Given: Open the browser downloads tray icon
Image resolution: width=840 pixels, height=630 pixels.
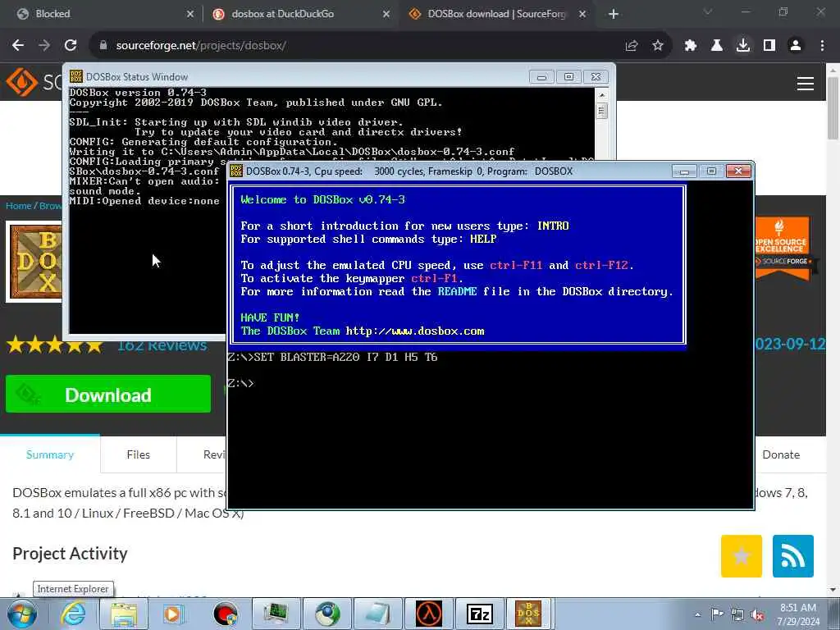Looking at the screenshot, I should click(743, 46).
